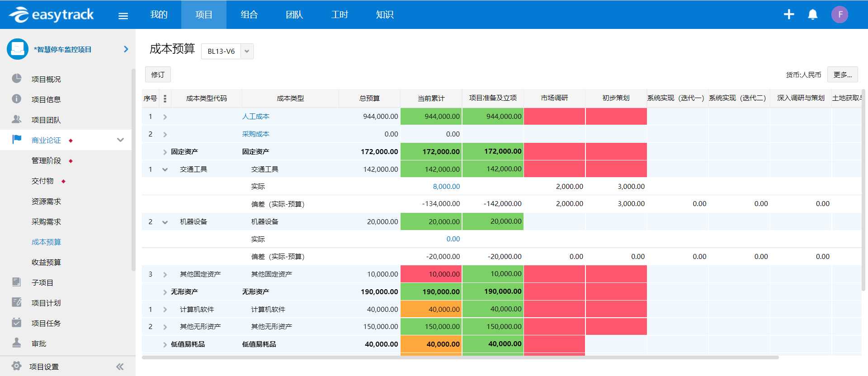
Task: Click the horizontal table scrollbar
Action: 460,357
